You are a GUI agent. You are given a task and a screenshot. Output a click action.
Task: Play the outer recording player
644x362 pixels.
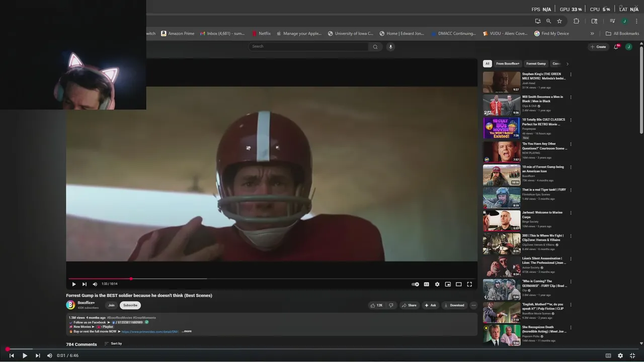click(25, 355)
